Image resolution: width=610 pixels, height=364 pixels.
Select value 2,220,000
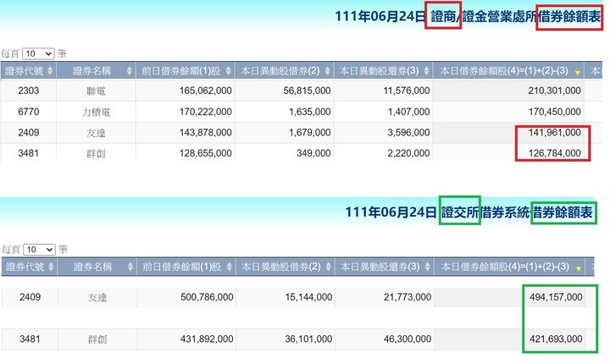(x=408, y=153)
